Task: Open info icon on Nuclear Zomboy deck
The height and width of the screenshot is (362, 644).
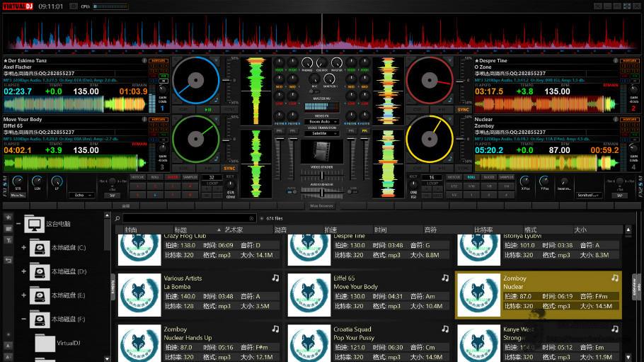Action: point(615,119)
